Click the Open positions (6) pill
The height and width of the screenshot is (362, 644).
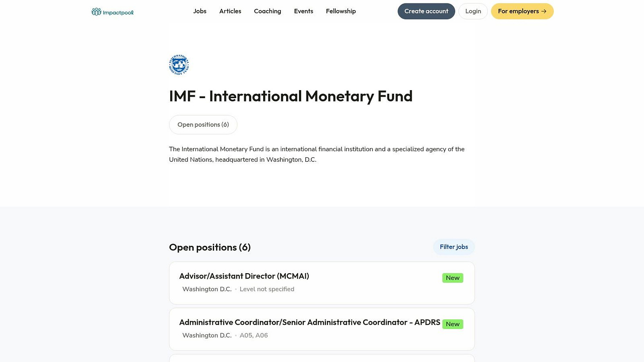(203, 124)
